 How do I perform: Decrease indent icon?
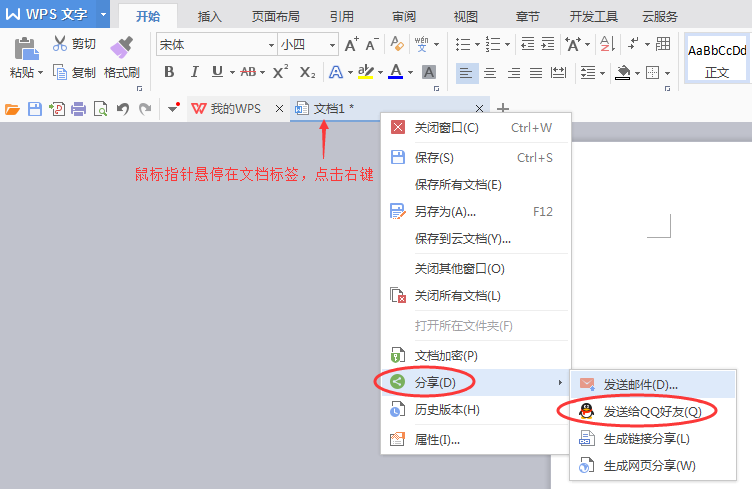coord(528,44)
